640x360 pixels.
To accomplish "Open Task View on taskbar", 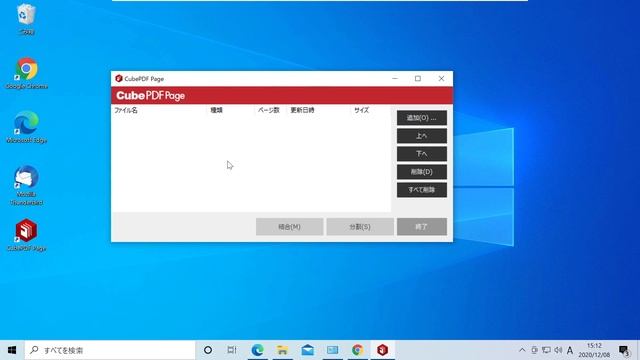I will coord(232,350).
